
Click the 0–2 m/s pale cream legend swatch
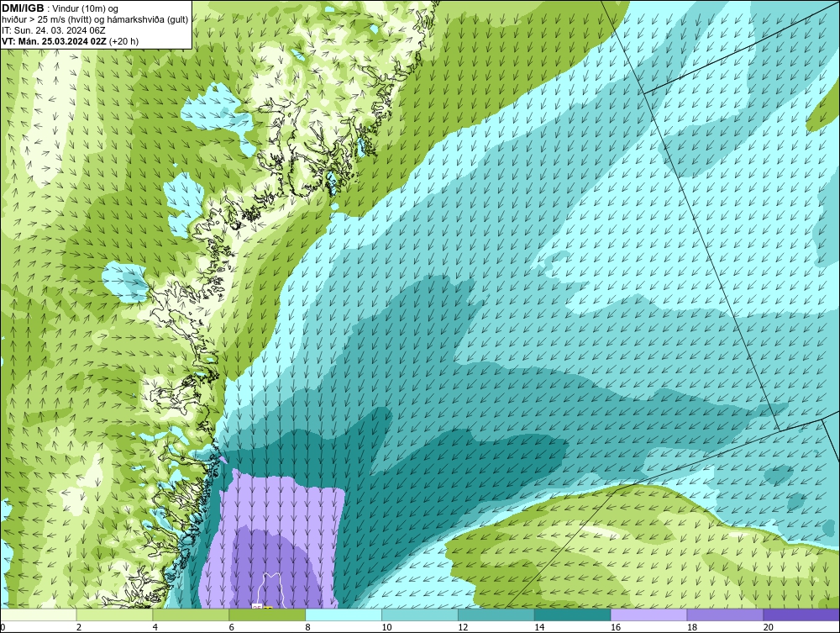39,615
